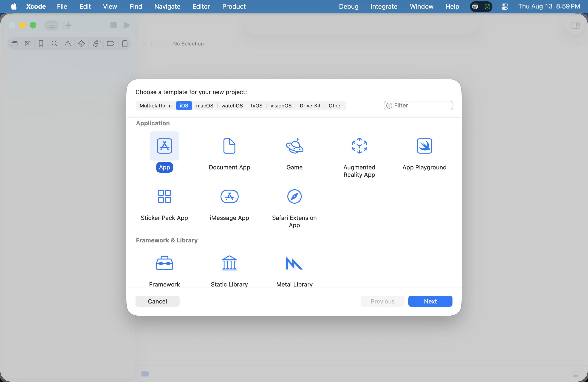The height and width of the screenshot is (382, 588).
Task: Click the Previous button
Action: 382,301
